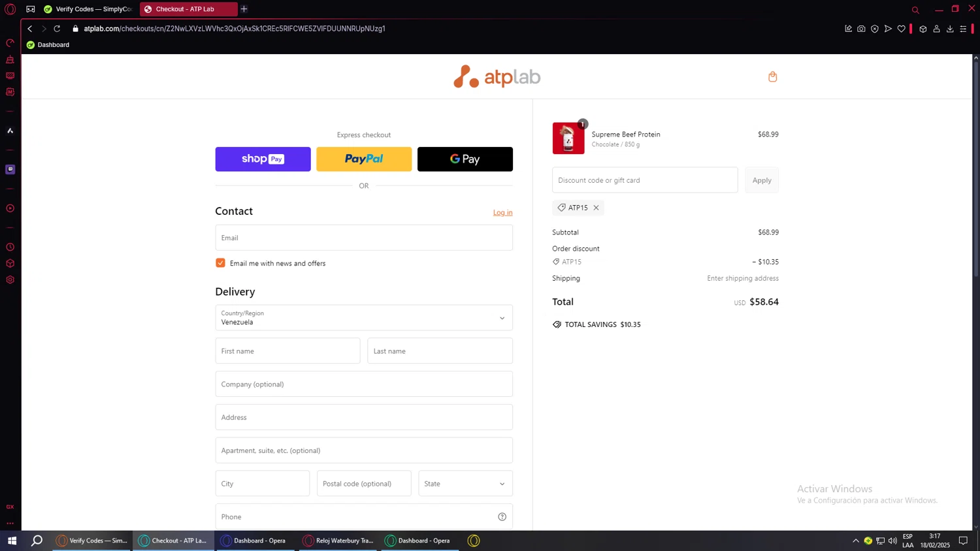Switch to Verify Codes taskbar window
The width and height of the screenshot is (980, 551).
92,541
